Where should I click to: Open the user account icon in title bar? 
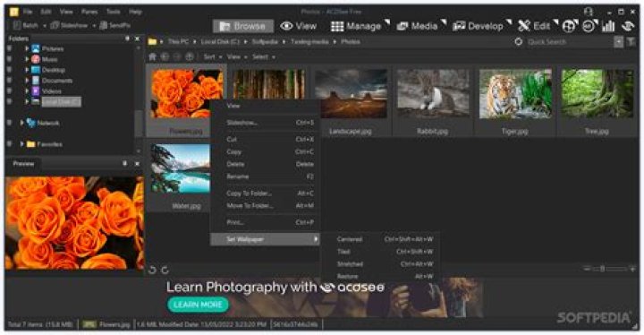[x=589, y=12]
